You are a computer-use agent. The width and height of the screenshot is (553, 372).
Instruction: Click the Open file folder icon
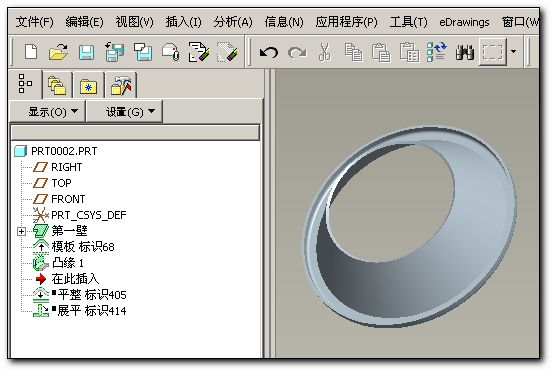[x=59, y=52]
